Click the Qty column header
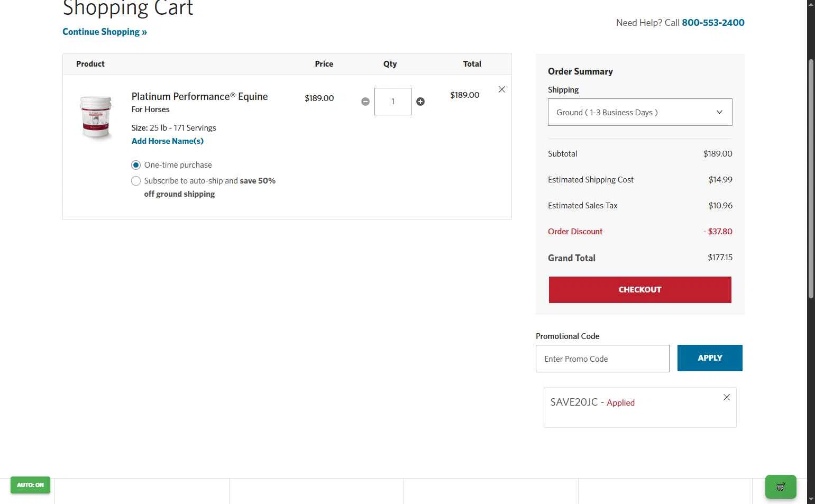 pos(390,64)
